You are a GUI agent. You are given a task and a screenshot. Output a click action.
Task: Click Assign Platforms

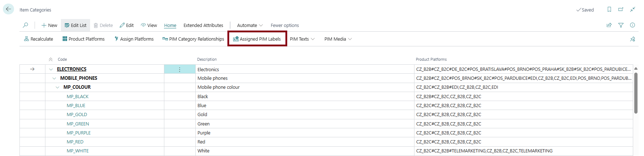[x=134, y=39]
